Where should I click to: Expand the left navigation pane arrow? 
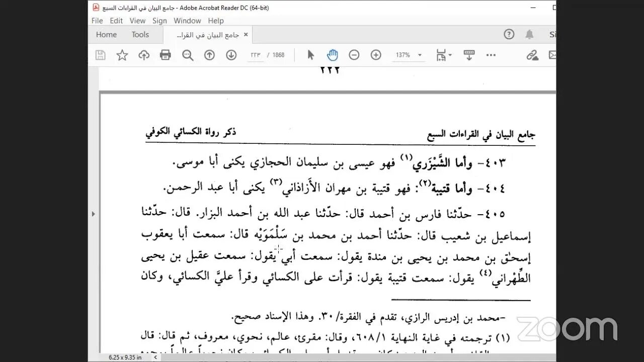[x=93, y=214]
